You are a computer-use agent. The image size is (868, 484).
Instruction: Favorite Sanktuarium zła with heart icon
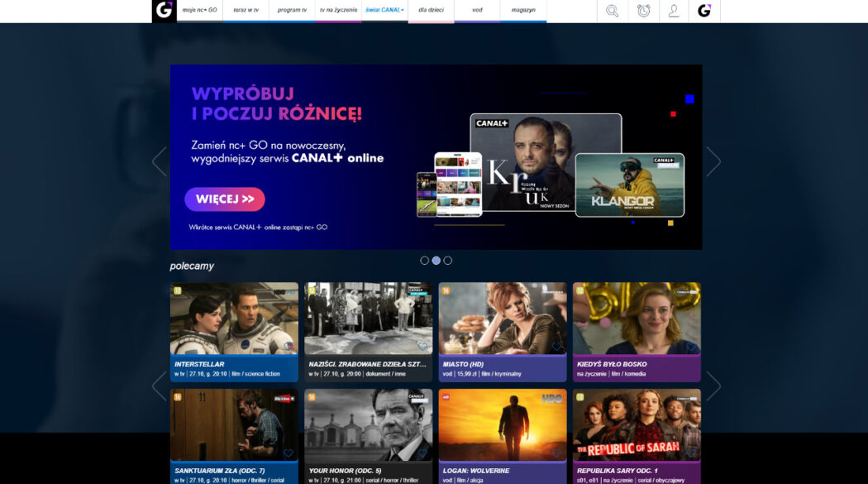click(x=289, y=453)
